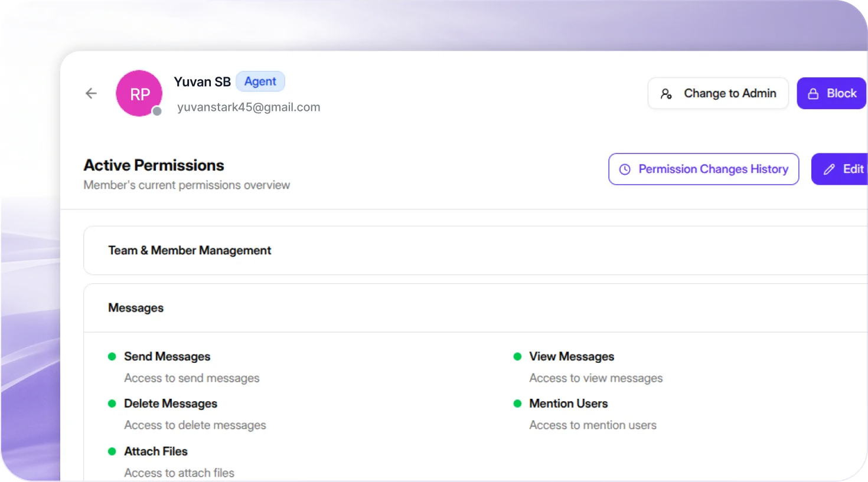The image size is (868, 482).
Task: Click the green dot next to Delete Messages
Action: (112, 404)
